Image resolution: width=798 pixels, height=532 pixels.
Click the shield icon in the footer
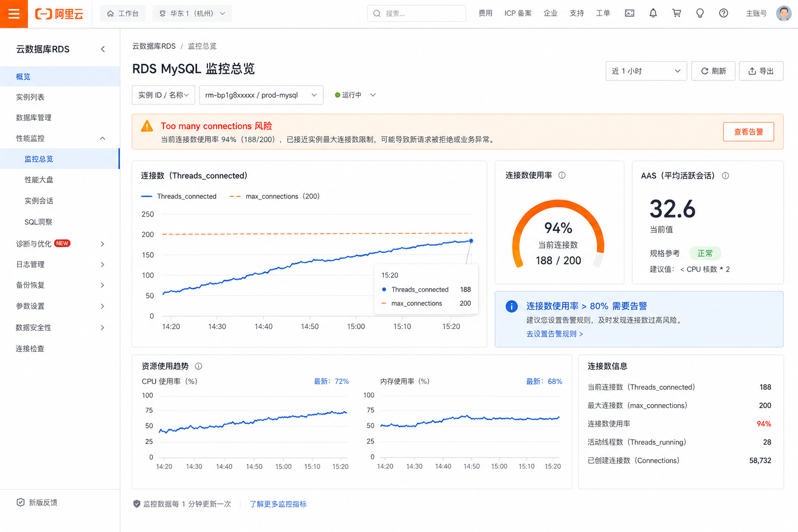point(137,504)
